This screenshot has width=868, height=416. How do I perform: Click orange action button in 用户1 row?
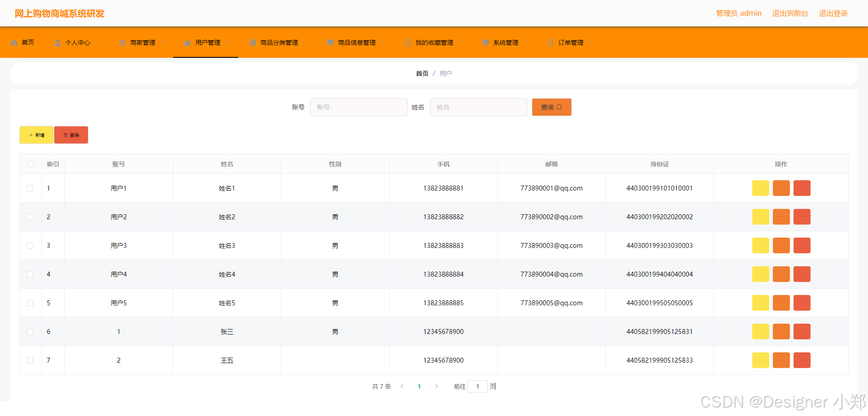tap(781, 188)
